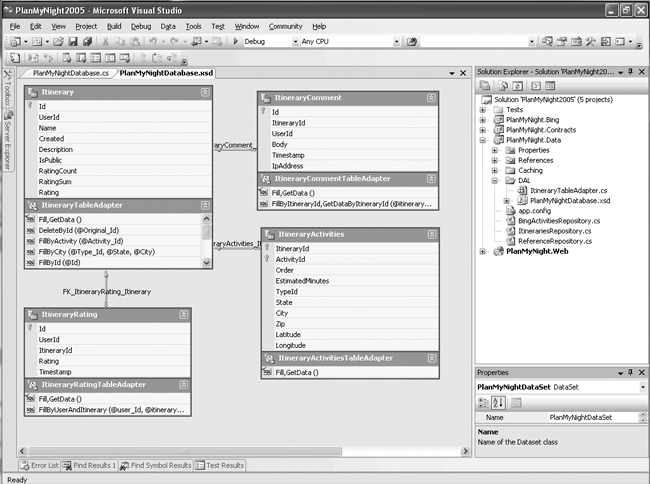Select ItineraryTableAdapter.cs in Solution Explorer
Viewport: 650px width, 484px height.
click(x=568, y=191)
